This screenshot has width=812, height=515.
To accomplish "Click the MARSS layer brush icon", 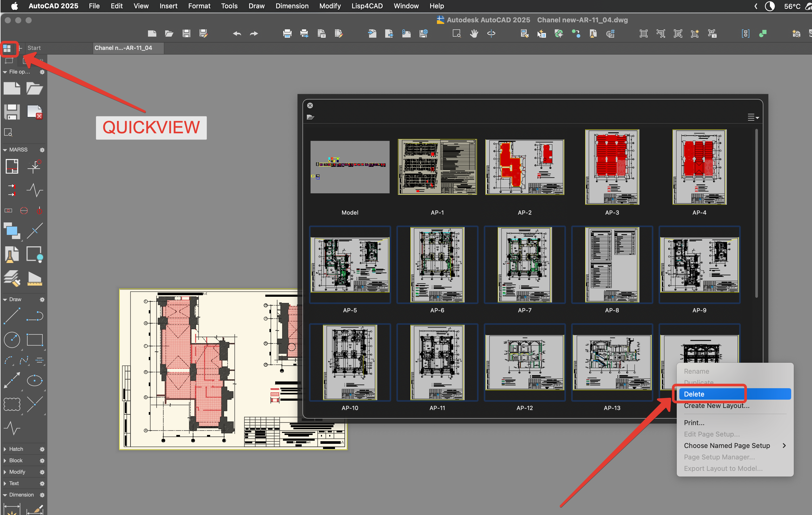I will [x=12, y=279].
